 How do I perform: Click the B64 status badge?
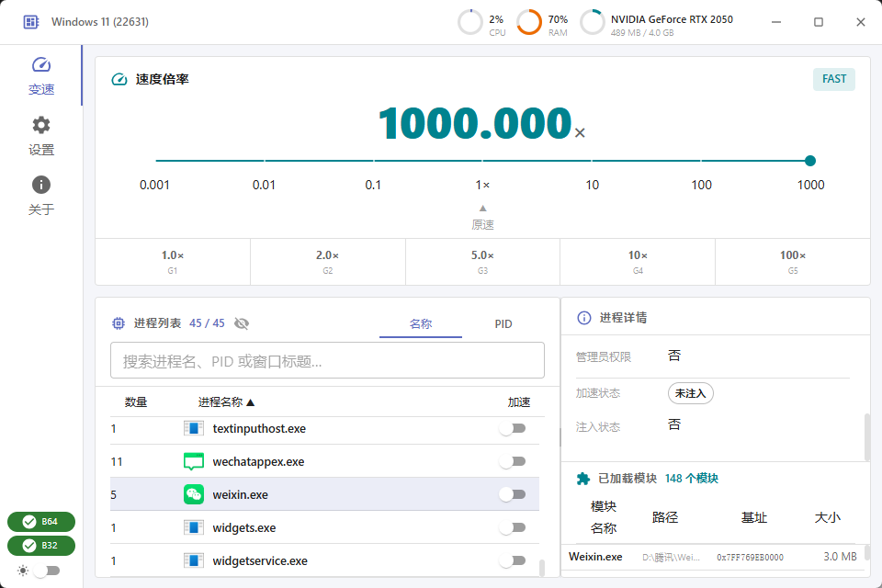click(x=41, y=522)
